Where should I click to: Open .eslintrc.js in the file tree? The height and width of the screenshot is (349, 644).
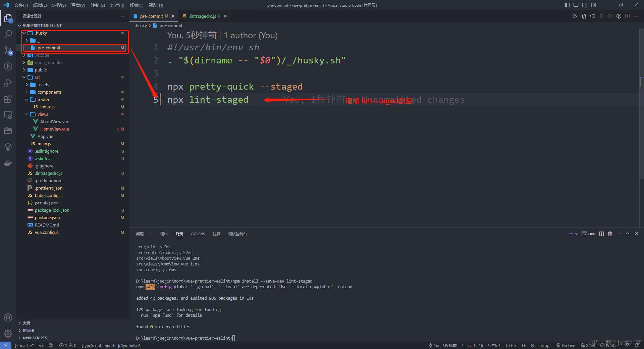click(44, 158)
